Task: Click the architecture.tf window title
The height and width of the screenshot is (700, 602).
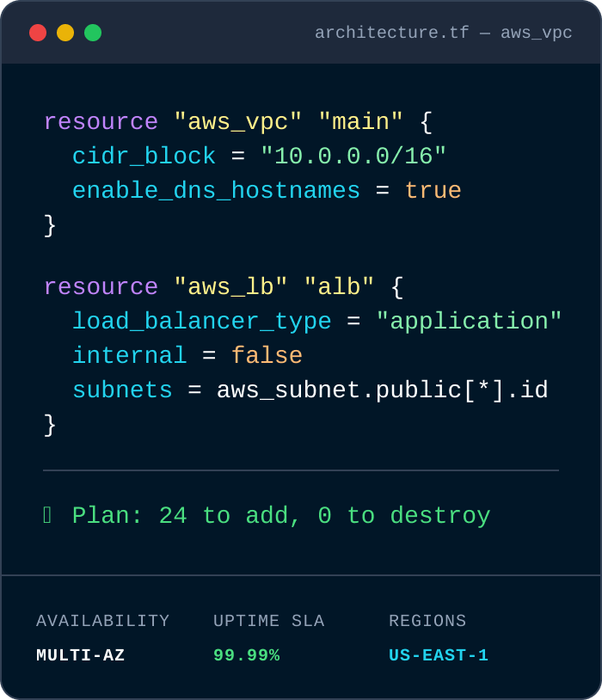Action: point(444,33)
